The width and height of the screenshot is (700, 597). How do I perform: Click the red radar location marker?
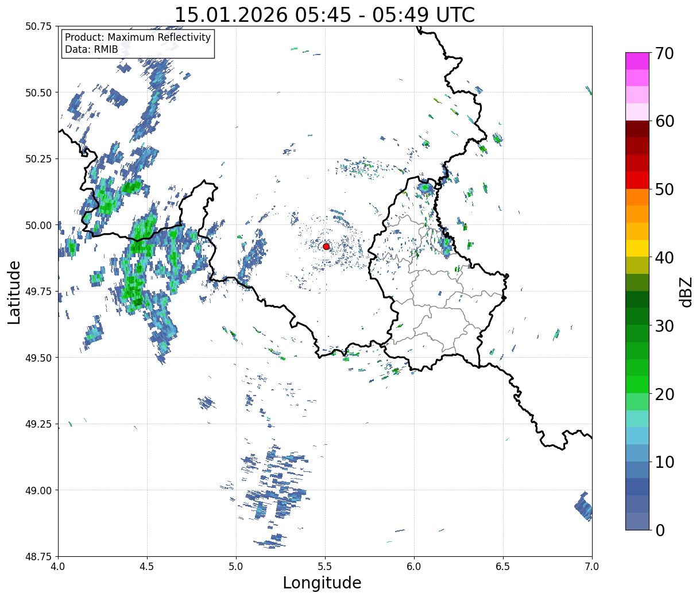326,246
